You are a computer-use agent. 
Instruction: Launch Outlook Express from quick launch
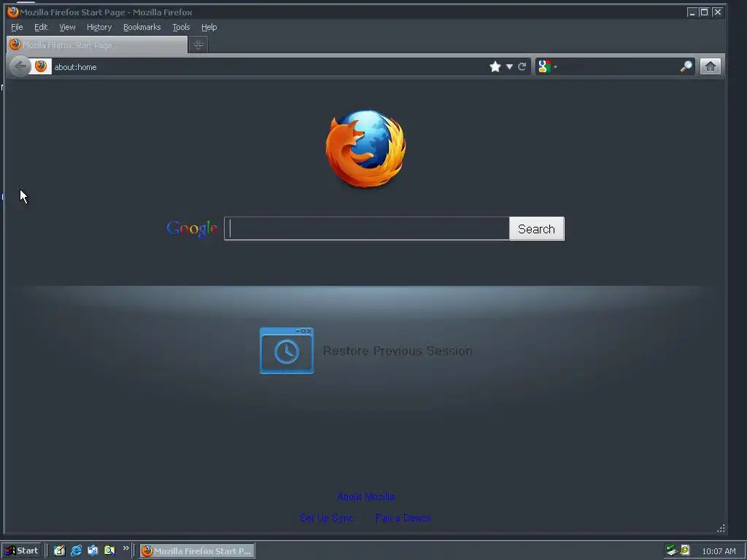pos(93,551)
